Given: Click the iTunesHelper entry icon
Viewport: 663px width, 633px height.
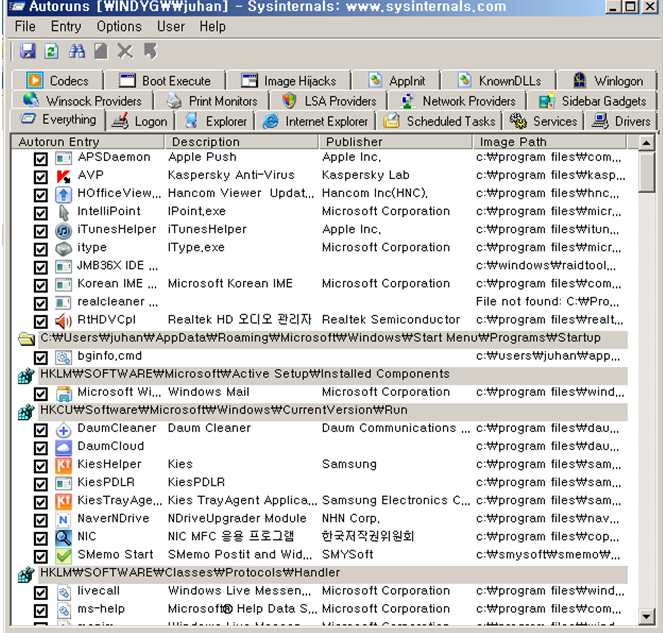Looking at the screenshot, I should (x=63, y=230).
